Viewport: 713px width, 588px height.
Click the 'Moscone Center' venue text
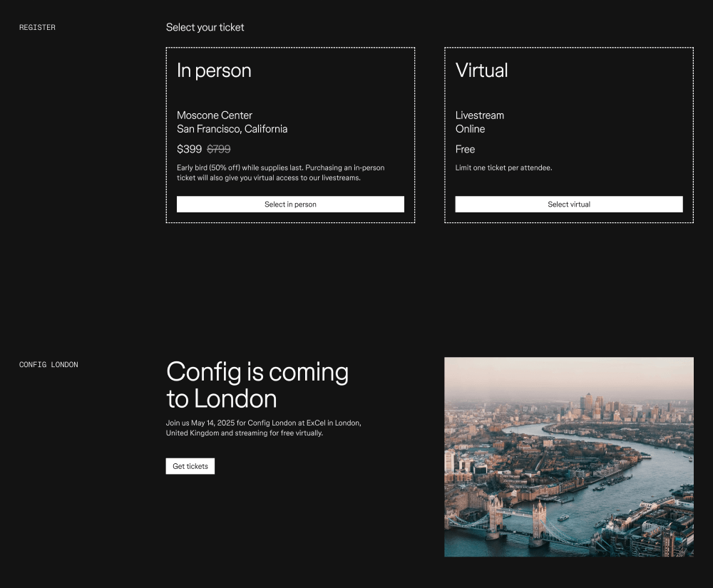[214, 115]
